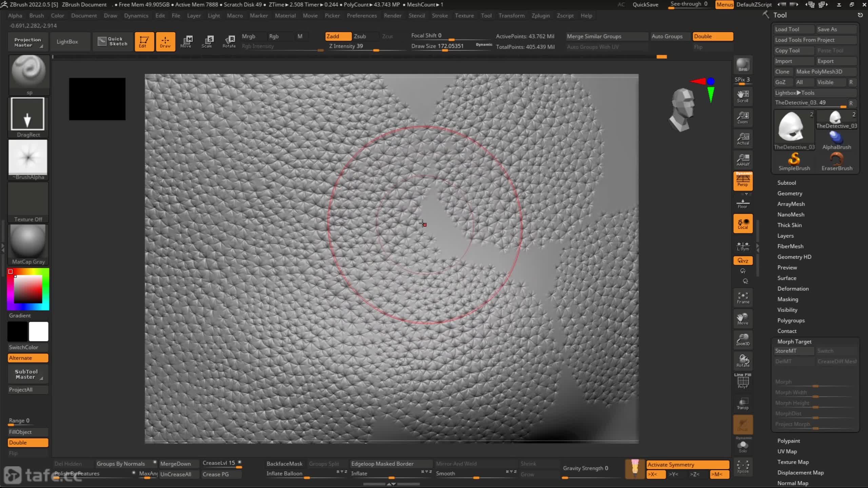This screenshot has width=868, height=488.
Task: Choose the Scale transform tool
Action: [x=208, y=42]
